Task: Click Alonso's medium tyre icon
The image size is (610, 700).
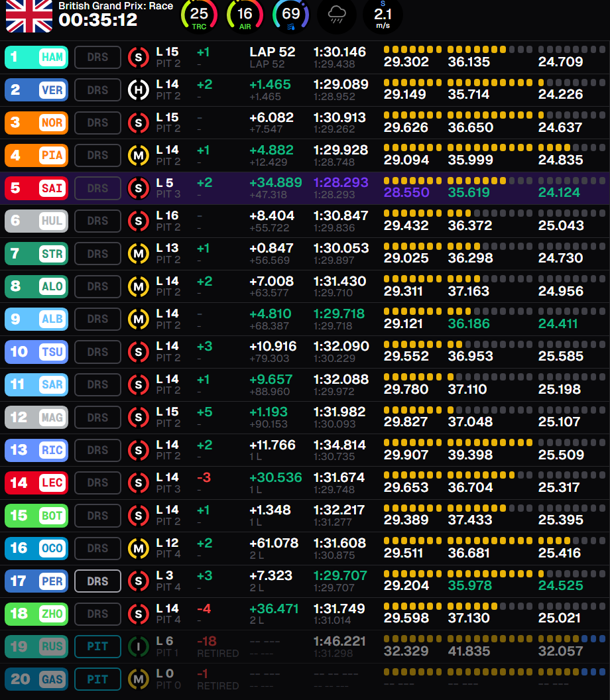Action: (x=139, y=286)
